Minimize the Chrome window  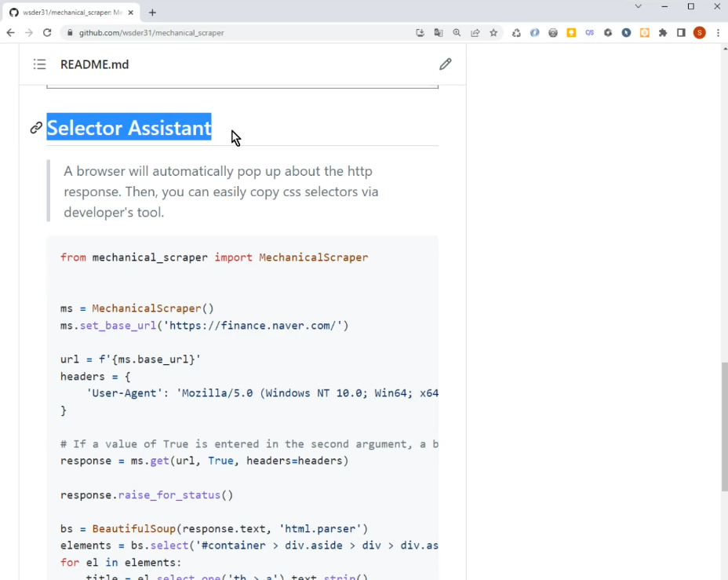pyautogui.click(x=664, y=6)
